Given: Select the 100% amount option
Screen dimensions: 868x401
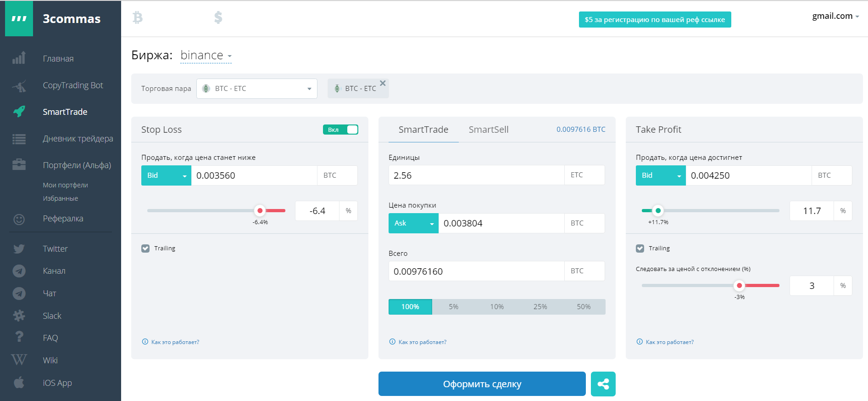Looking at the screenshot, I should click(x=410, y=307).
